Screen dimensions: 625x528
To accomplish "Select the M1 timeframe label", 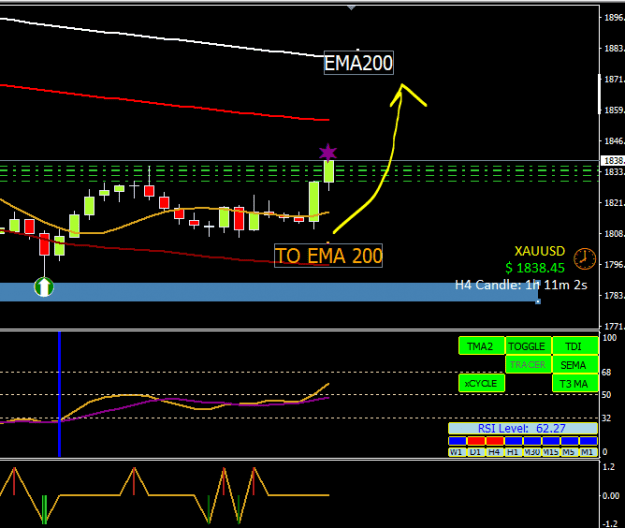I will pyautogui.click(x=588, y=452).
